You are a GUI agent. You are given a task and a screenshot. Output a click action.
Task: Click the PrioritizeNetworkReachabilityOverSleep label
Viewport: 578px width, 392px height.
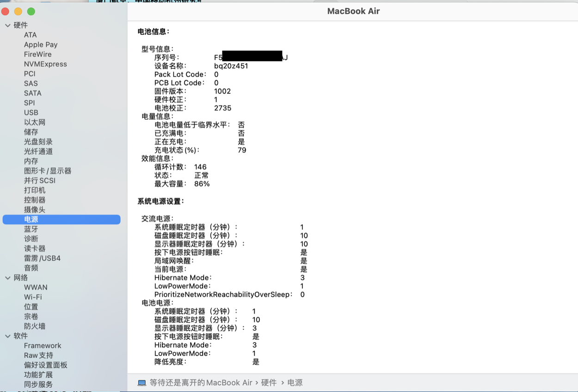point(223,294)
